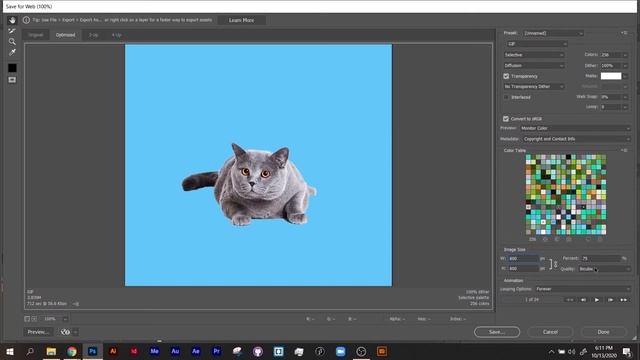This screenshot has width=640, height=360.
Task: Open Adobe Audition from taskbar
Action: click(x=175, y=351)
